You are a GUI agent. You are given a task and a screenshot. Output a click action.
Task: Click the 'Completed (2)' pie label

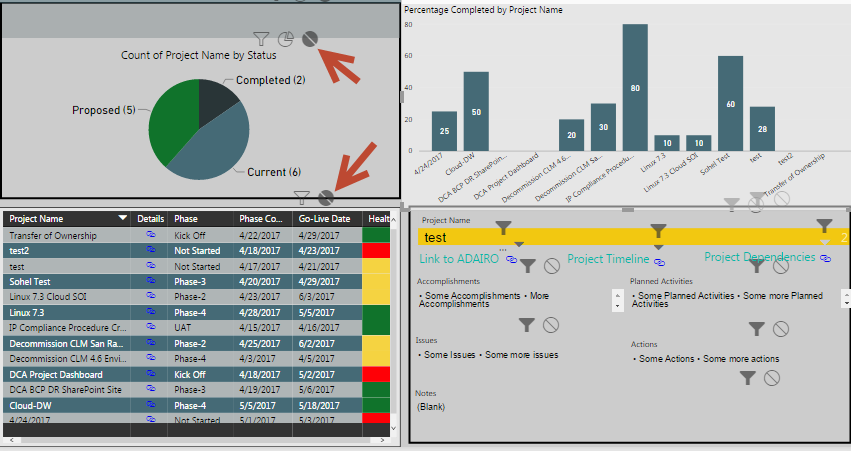click(270, 80)
